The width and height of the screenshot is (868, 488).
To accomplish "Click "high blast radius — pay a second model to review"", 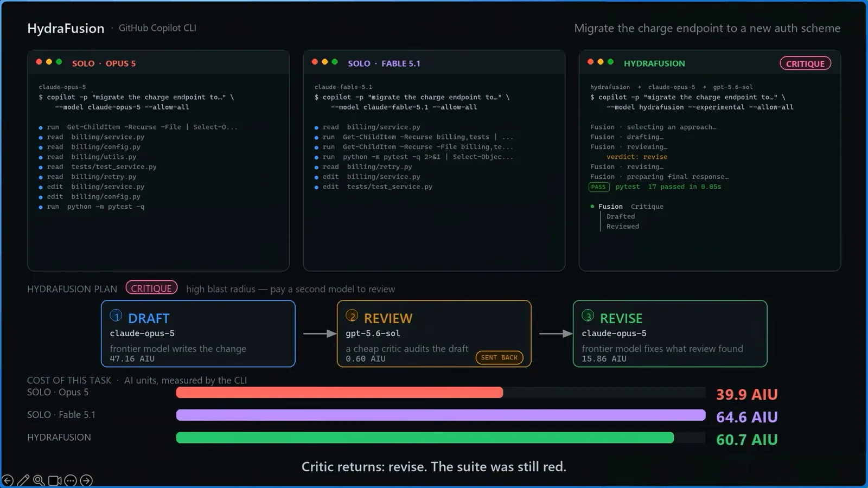I will 291,289.
